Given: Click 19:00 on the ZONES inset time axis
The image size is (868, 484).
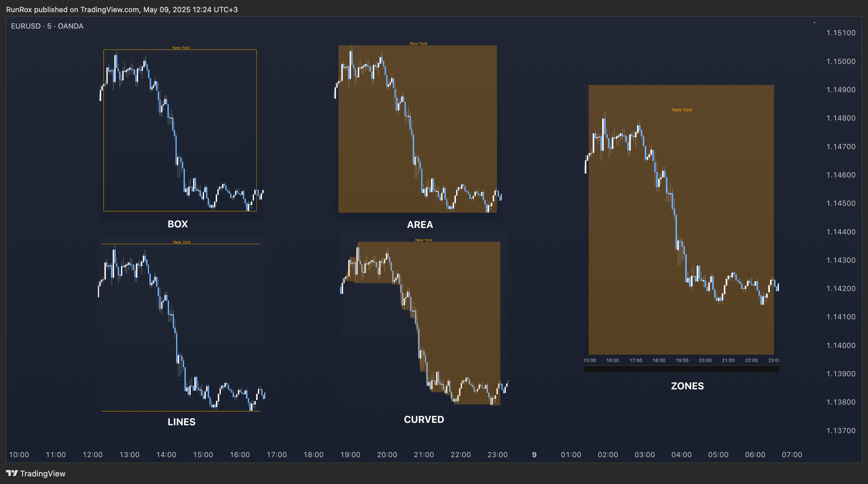Looking at the screenshot, I should pos(682,360).
